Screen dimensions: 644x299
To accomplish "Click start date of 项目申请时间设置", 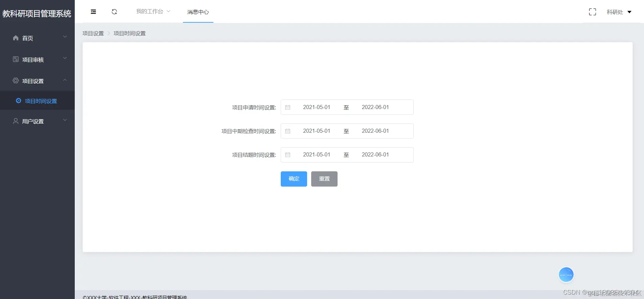I will [x=317, y=107].
